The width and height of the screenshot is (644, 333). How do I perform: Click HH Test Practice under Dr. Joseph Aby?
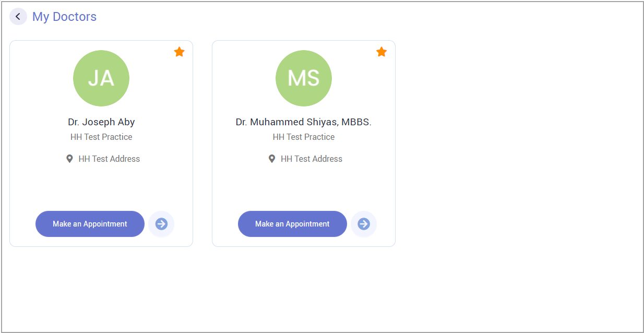101,137
